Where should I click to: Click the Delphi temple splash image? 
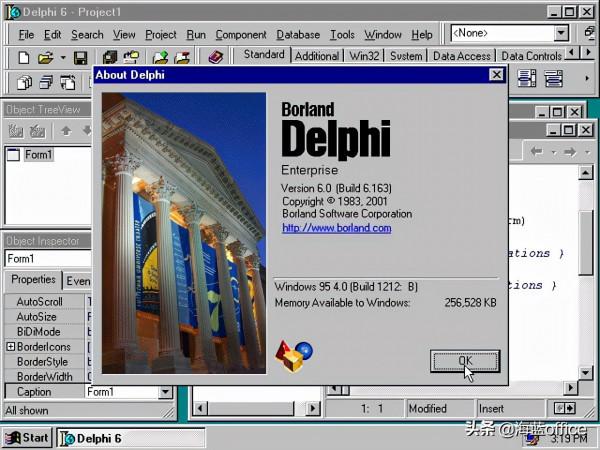184,233
